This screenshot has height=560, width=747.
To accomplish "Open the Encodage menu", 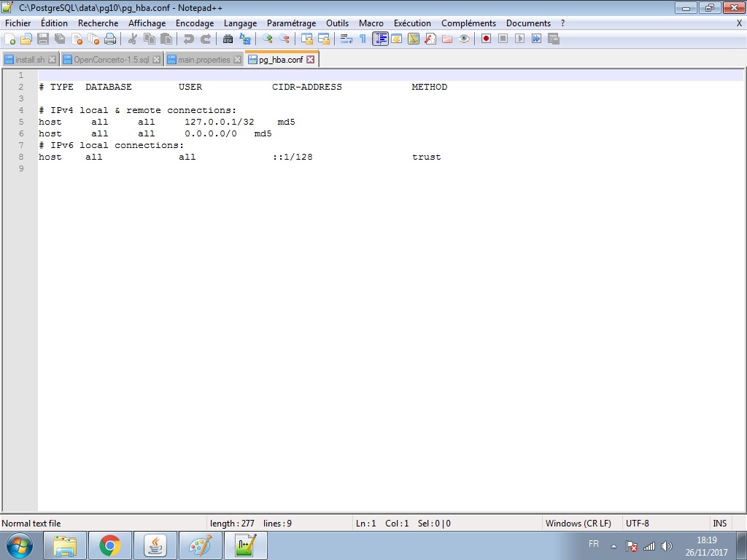I will pos(195,23).
